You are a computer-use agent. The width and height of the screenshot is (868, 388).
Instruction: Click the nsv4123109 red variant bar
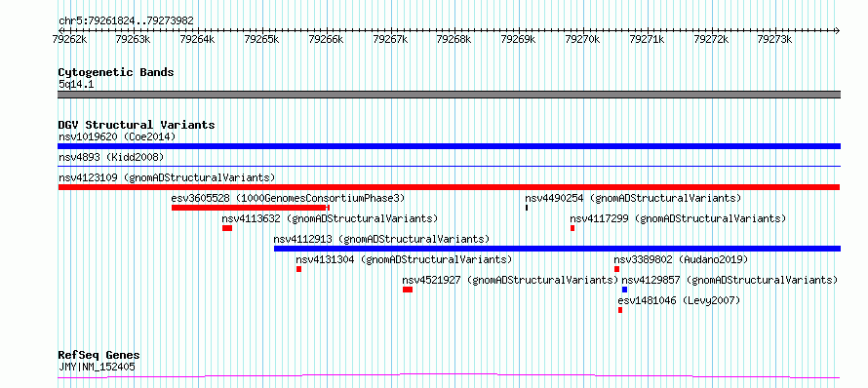click(x=449, y=187)
